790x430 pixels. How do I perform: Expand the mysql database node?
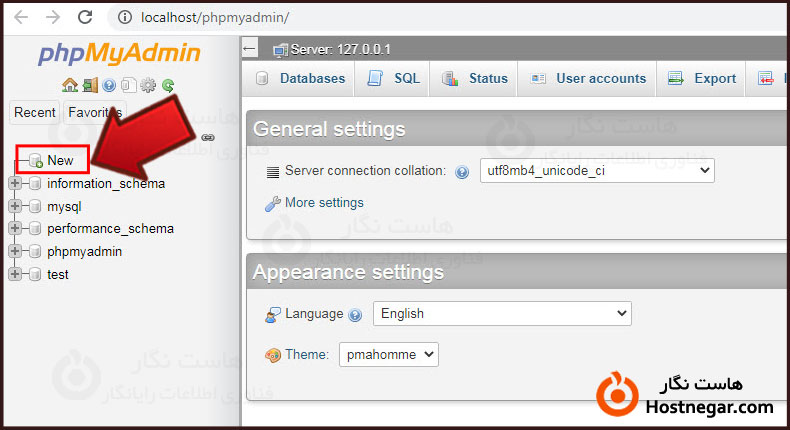[x=14, y=206]
